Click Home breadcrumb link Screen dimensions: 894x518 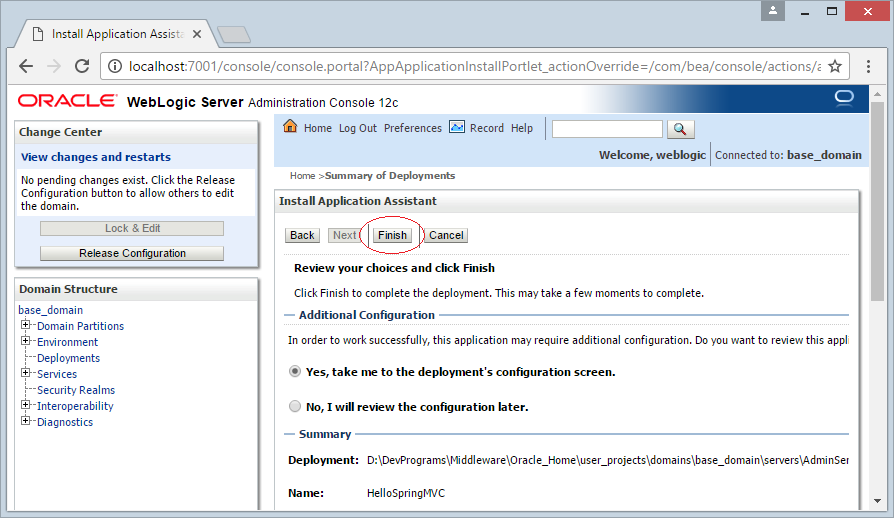302,176
